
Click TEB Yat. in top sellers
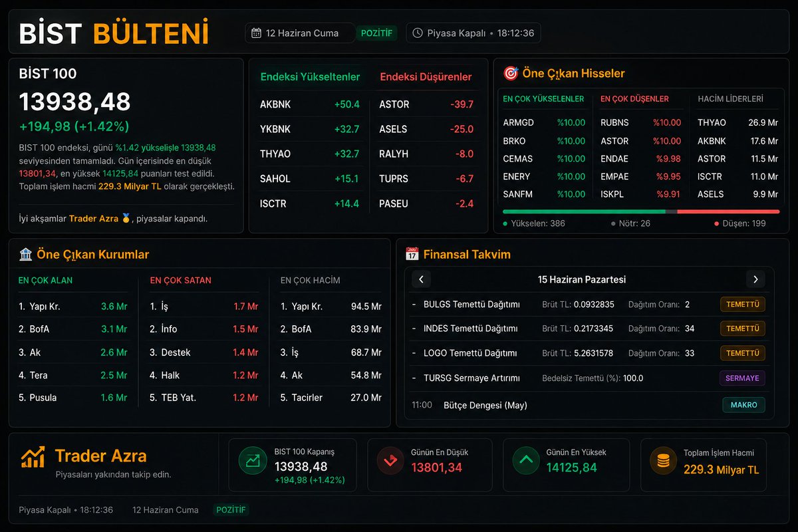coord(178,398)
